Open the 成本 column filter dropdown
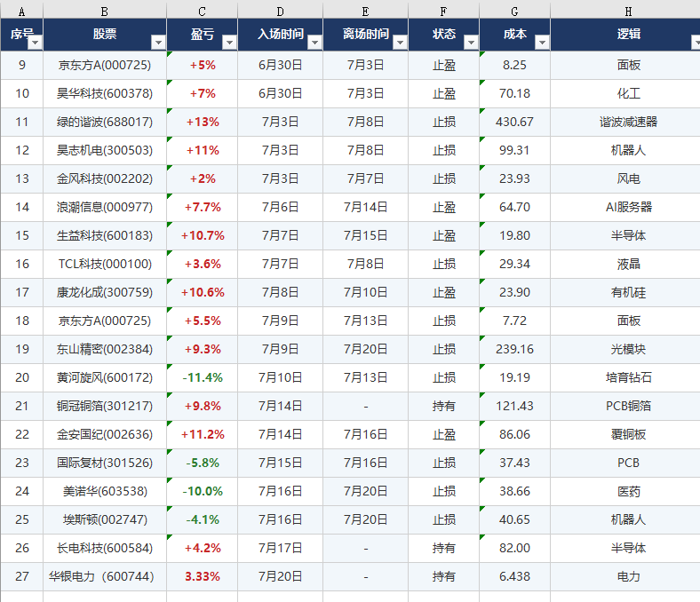Image resolution: width=700 pixels, height=602 pixels. pyautogui.click(x=542, y=43)
